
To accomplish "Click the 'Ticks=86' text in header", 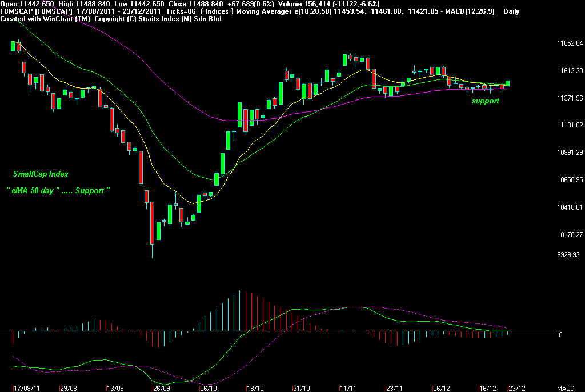I will pos(181,11).
